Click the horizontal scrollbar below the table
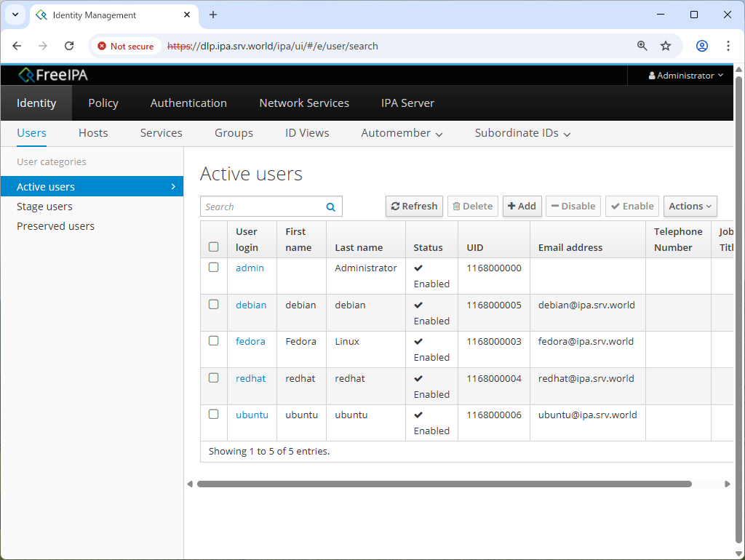The width and height of the screenshot is (745, 560). tap(444, 484)
